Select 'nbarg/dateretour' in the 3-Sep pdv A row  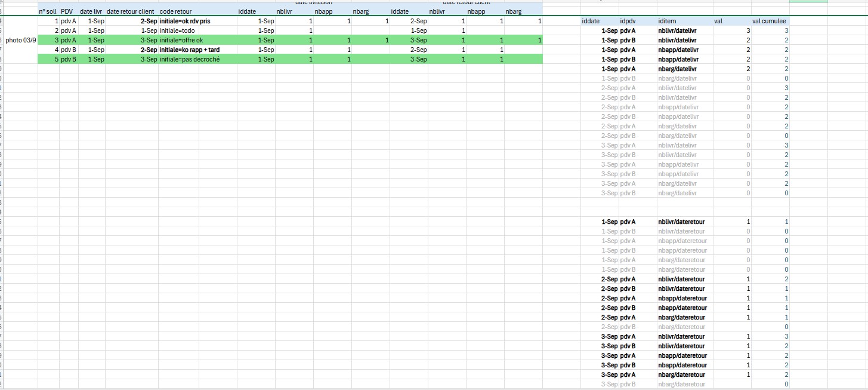682,374
